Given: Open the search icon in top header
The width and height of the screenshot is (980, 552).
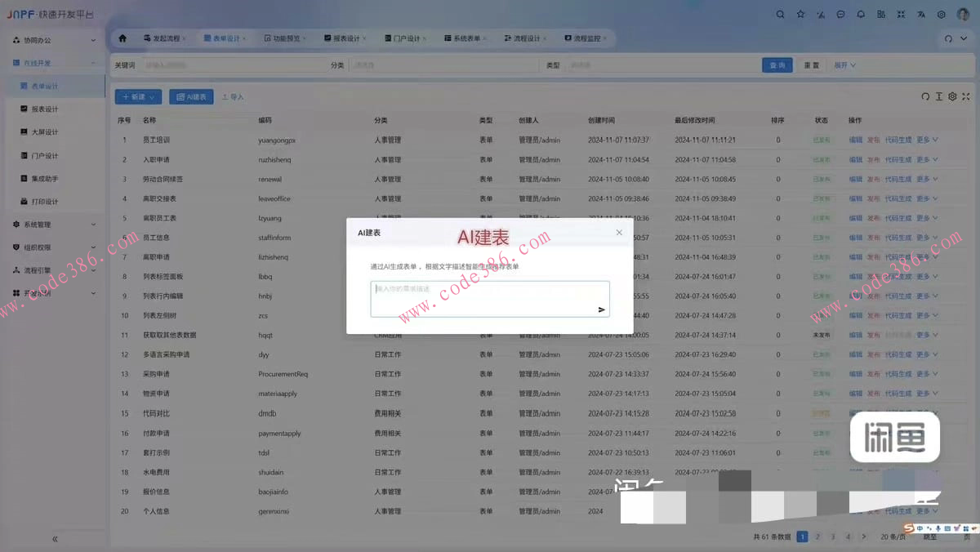Looking at the screenshot, I should click(x=780, y=14).
